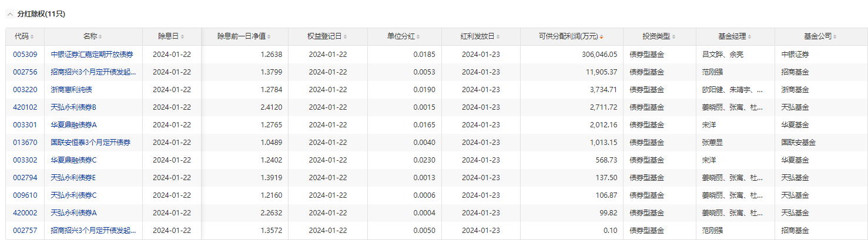The width and height of the screenshot is (868, 240).
Task: Click sort icon beside 代码 header
Action: tap(32, 36)
